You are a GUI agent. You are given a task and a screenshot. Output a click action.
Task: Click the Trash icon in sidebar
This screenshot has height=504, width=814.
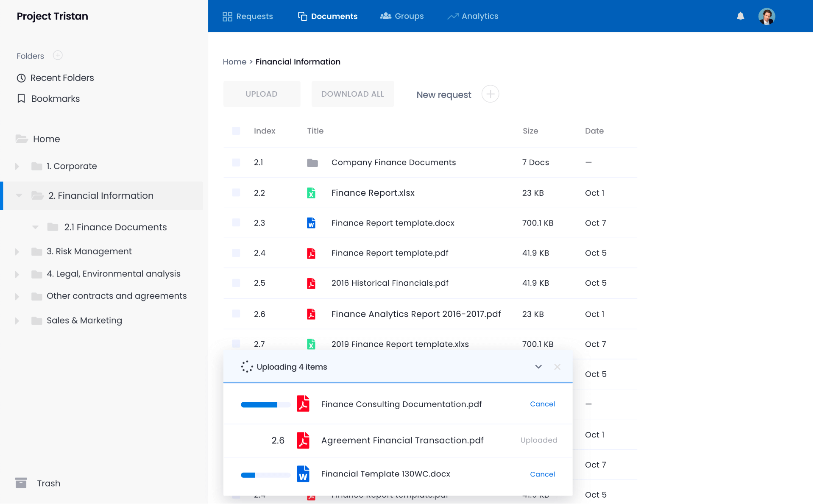(21, 483)
